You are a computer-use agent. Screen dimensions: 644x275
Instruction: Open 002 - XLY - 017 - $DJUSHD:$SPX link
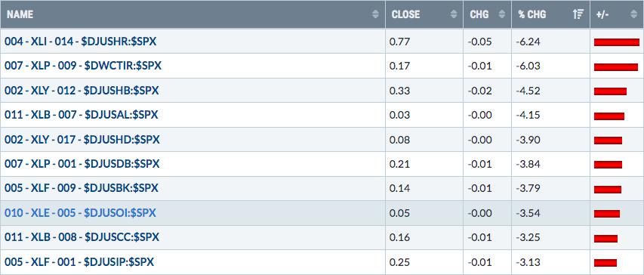[x=82, y=139]
